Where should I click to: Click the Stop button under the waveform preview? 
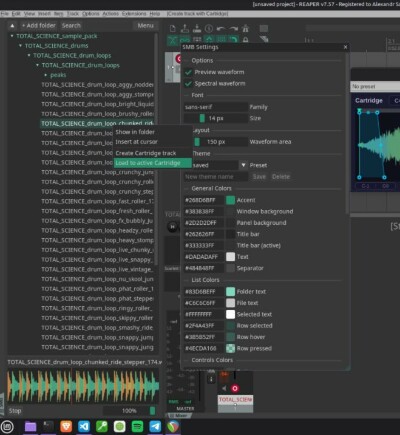pos(15,411)
